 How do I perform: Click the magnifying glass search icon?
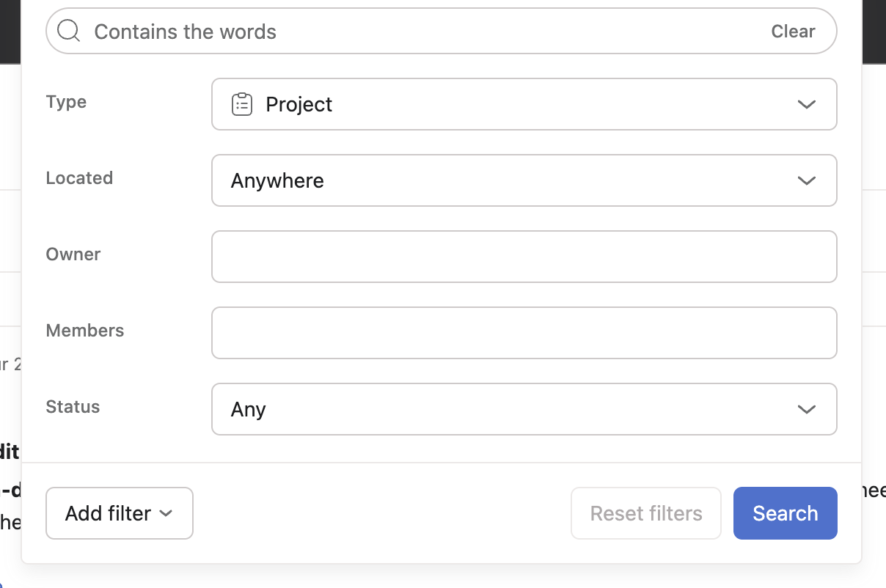68,31
